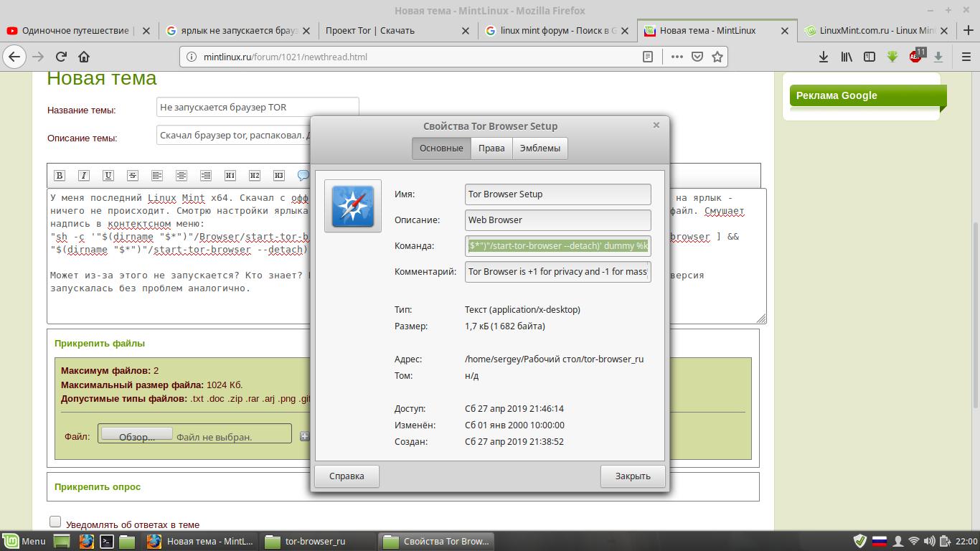The height and width of the screenshot is (551, 980).
Task: Click the Tor Browser Setup launcher icon
Action: [x=352, y=206]
